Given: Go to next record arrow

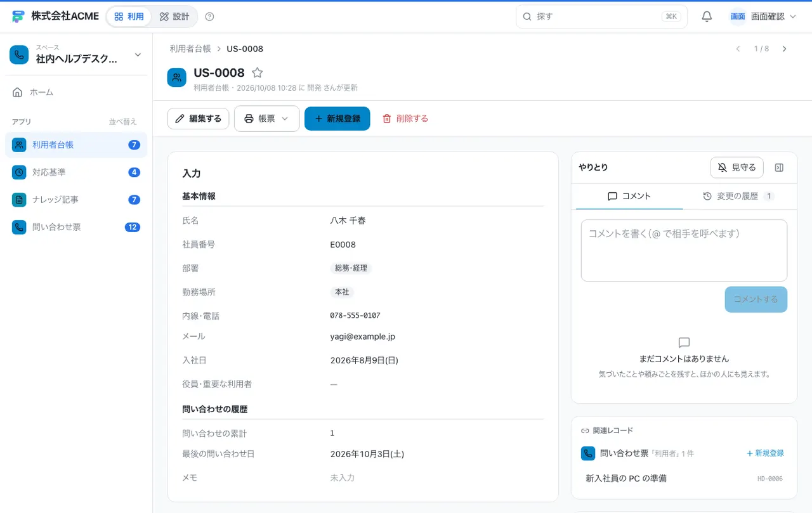Looking at the screenshot, I should 785,49.
